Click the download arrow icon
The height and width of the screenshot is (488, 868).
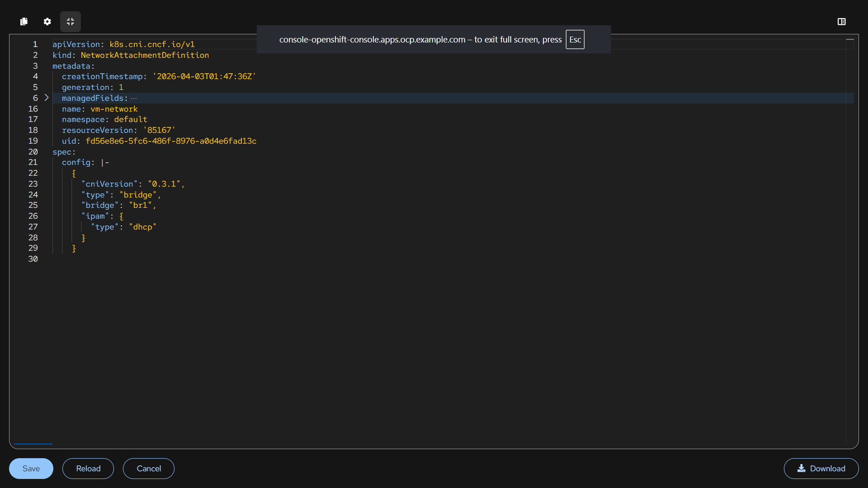801,468
